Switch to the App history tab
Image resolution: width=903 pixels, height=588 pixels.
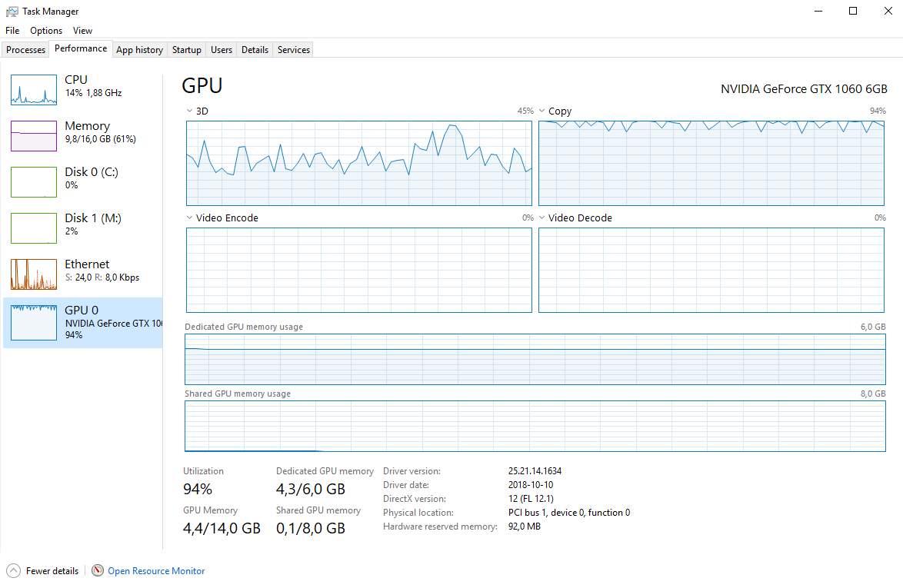click(139, 49)
